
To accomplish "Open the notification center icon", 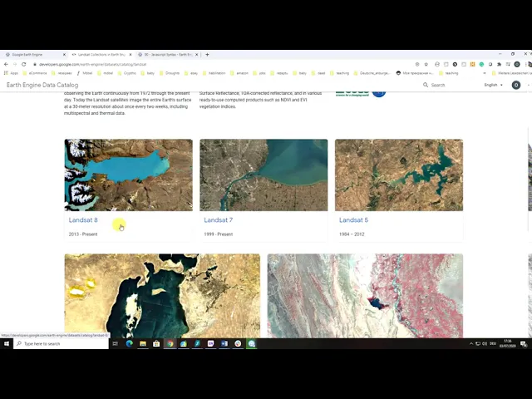I will 525,343.
